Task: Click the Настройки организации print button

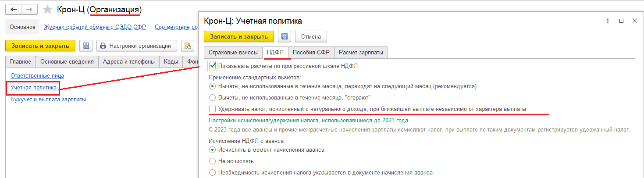Action: (x=136, y=46)
